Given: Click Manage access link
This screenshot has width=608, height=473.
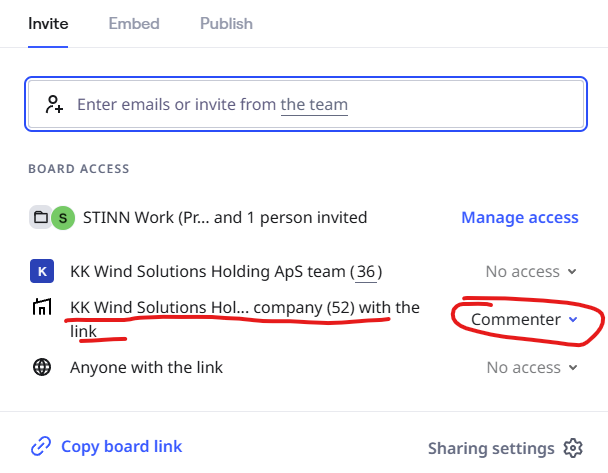Looking at the screenshot, I should [520, 218].
